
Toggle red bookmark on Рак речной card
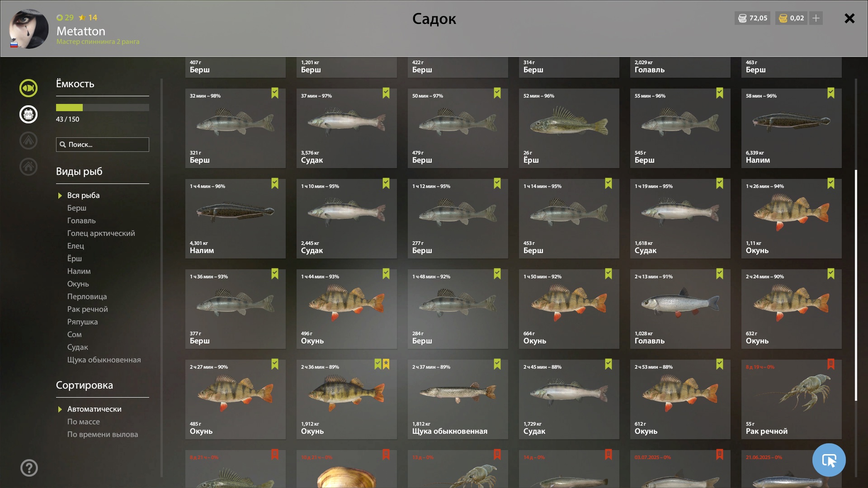(x=831, y=364)
